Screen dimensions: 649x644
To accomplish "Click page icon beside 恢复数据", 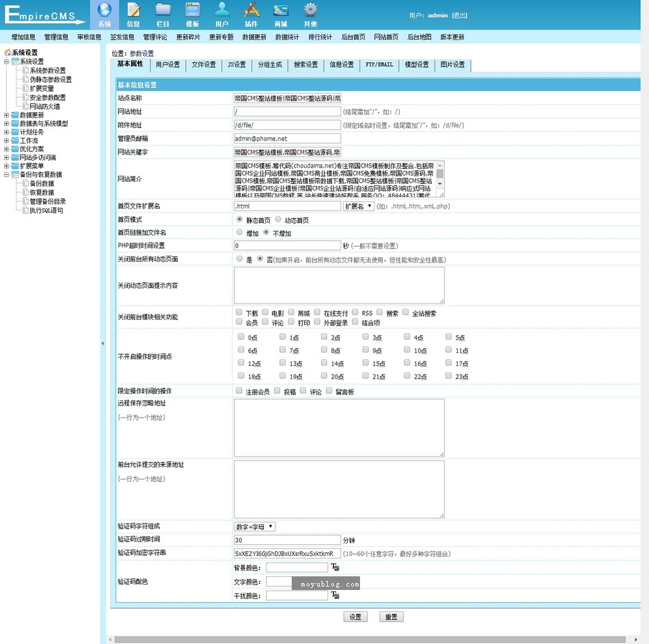I will (25, 192).
